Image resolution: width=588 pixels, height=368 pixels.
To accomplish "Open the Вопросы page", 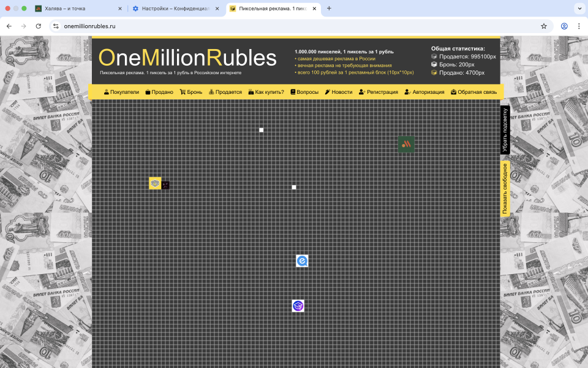I will pos(304,92).
